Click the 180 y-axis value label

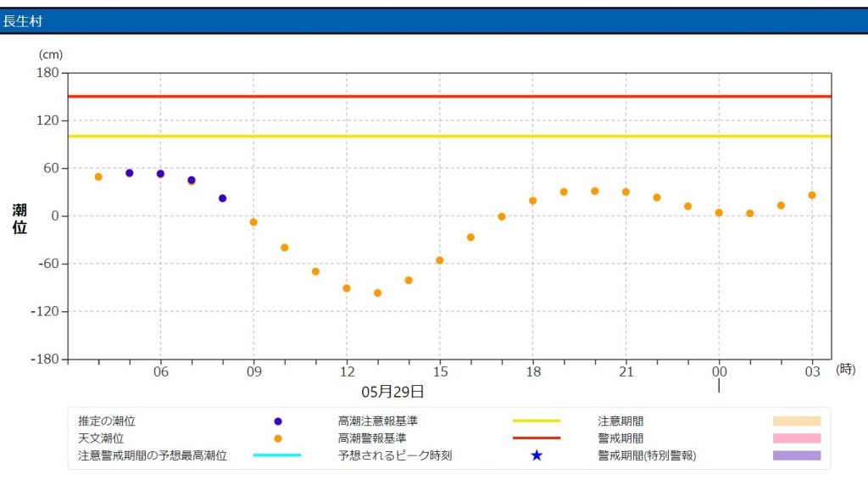coord(47,73)
